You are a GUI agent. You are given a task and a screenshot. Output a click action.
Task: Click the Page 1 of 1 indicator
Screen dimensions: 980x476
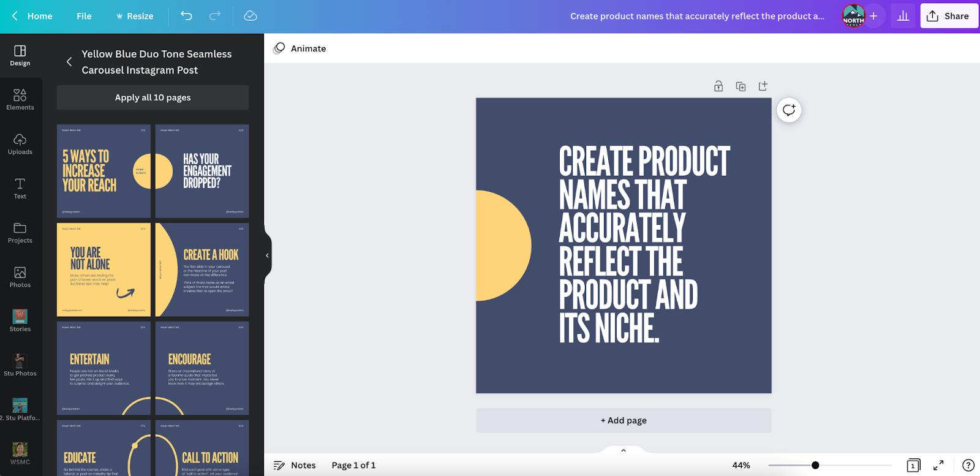click(x=353, y=466)
